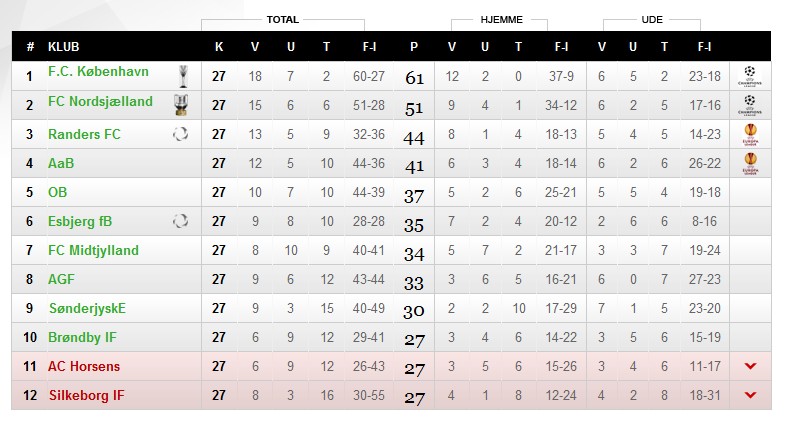Image resolution: width=791 pixels, height=427 pixels.
Task: Click Europa League logo in AaB row
Action: pyautogui.click(x=750, y=163)
